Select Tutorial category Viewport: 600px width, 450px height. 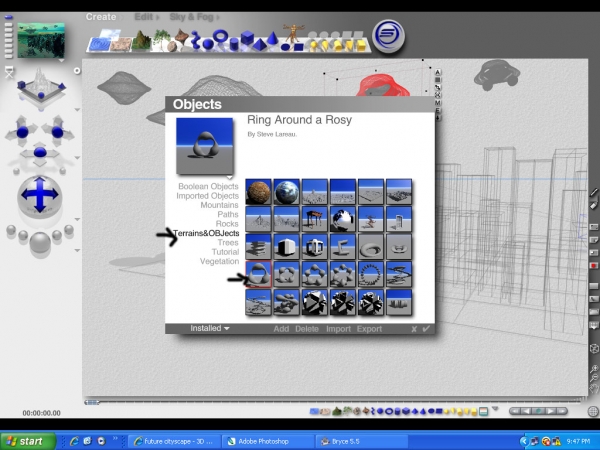(x=225, y=252)
